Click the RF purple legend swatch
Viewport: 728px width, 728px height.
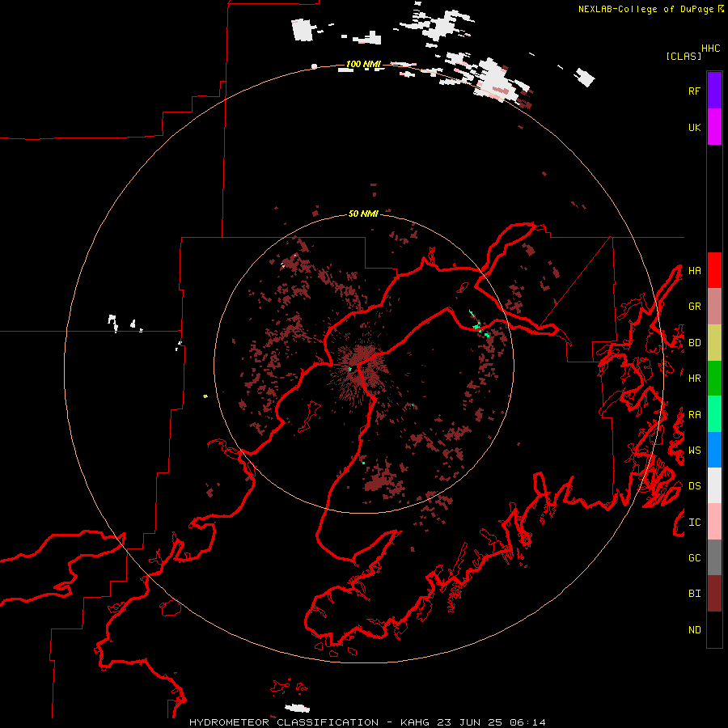(714, 91)
